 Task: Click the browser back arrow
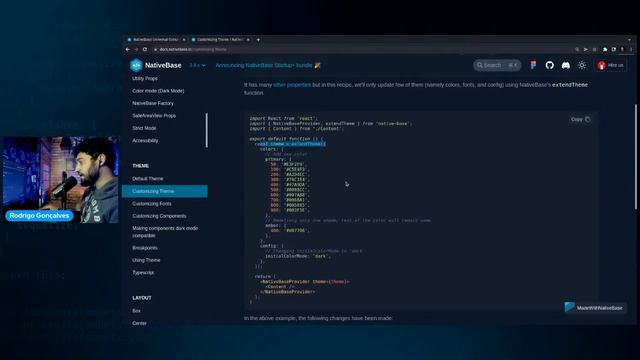pos(128,49)
